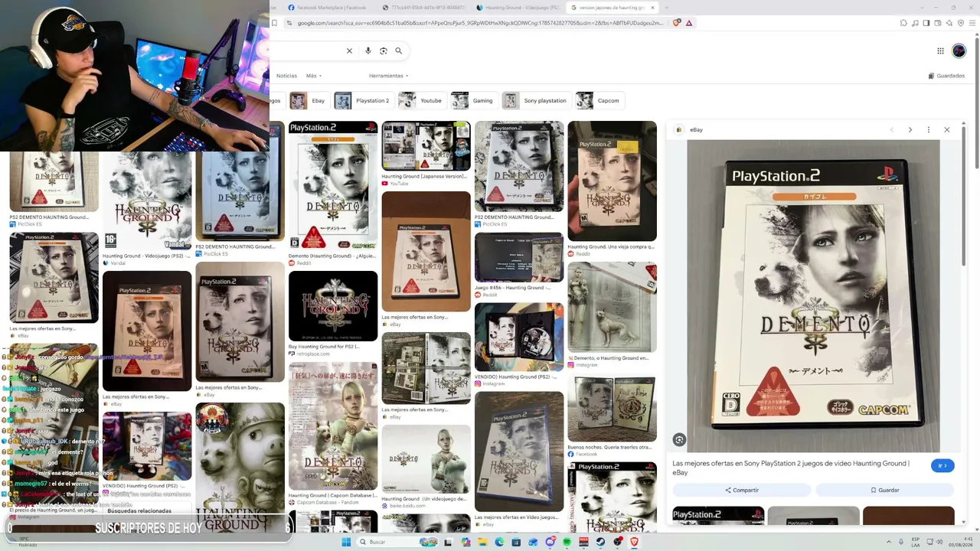Screen dimensions: 980x551
Task: Open the Haunting Ground [Japanese Version] YouTube result
Action: pyautogui.click(x=426, y=146)
